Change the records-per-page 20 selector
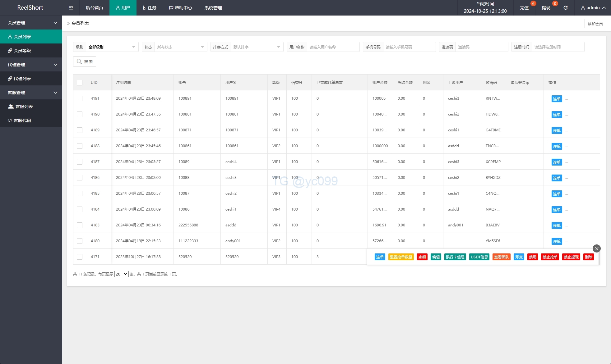Screen dimensions: 611x364 [121, 274]
